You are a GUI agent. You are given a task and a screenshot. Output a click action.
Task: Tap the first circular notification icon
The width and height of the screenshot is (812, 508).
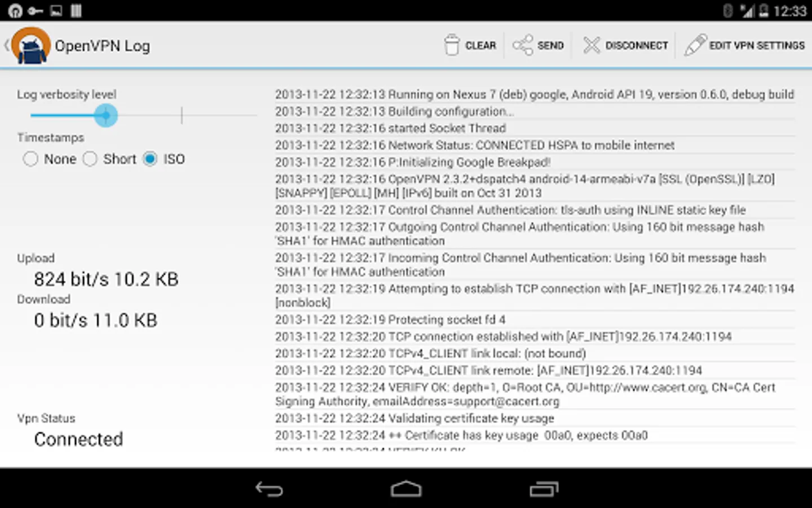click(15, 11)
